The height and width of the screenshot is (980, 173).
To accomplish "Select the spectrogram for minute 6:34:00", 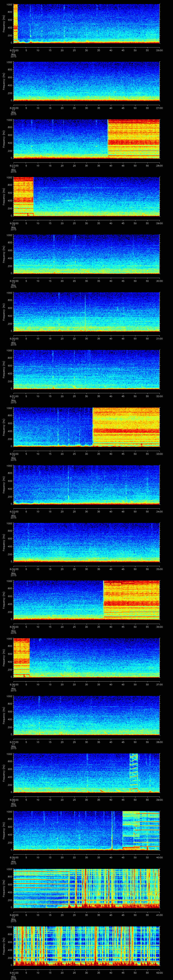I will coord(86,543).
